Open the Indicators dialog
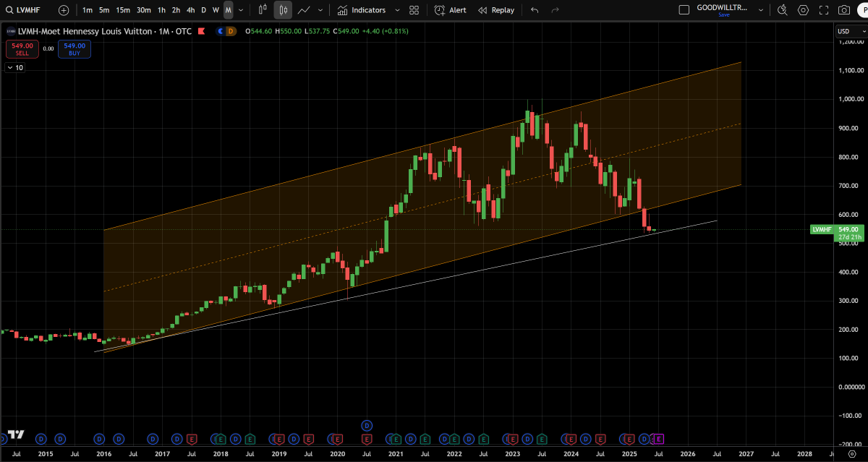Image resolution: width=868 pixels, height=462 pixels. click(x=361, y=10)
